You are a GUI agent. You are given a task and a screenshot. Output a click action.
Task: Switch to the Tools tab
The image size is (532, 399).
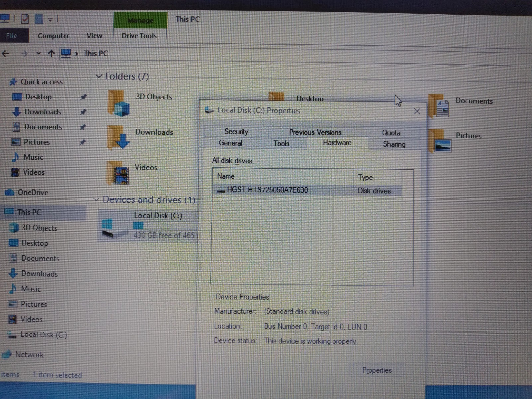pos(281,144)
